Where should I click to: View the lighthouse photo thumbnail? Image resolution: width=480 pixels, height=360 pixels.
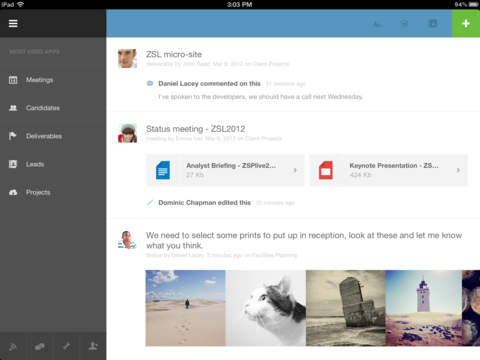click(424, 308)
